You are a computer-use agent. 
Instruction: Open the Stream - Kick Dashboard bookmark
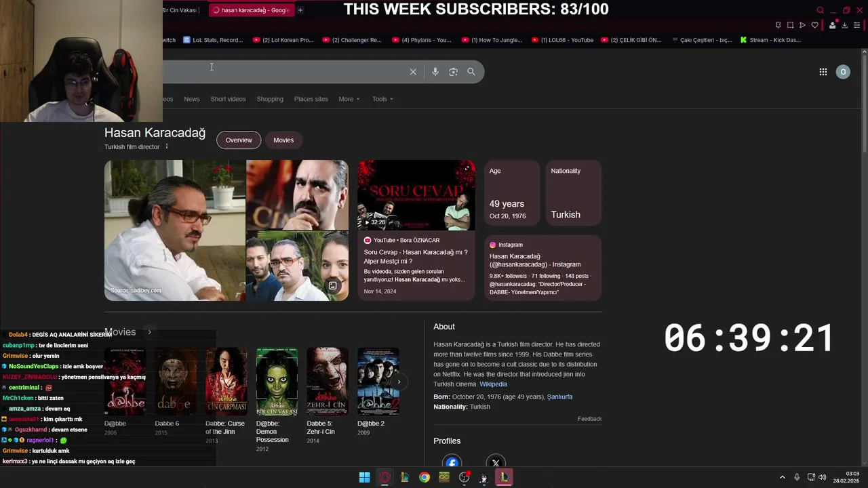pyautogui.click(x=770, y=40)
